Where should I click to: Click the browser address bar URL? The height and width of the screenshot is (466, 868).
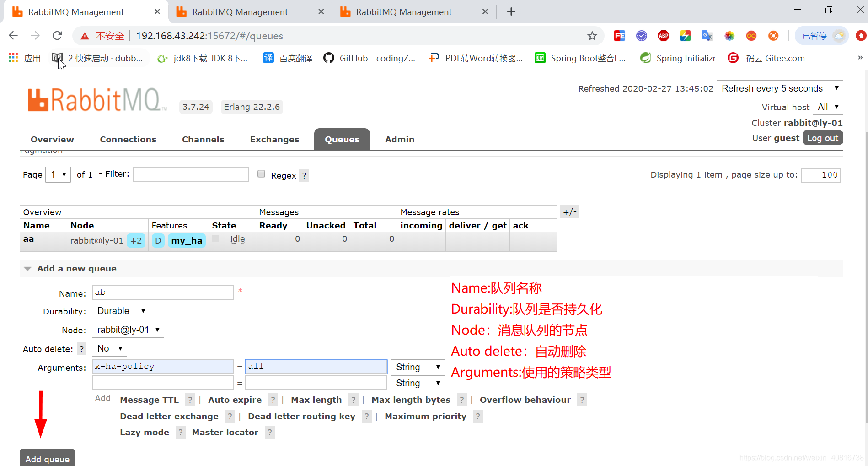coord(209,36)
